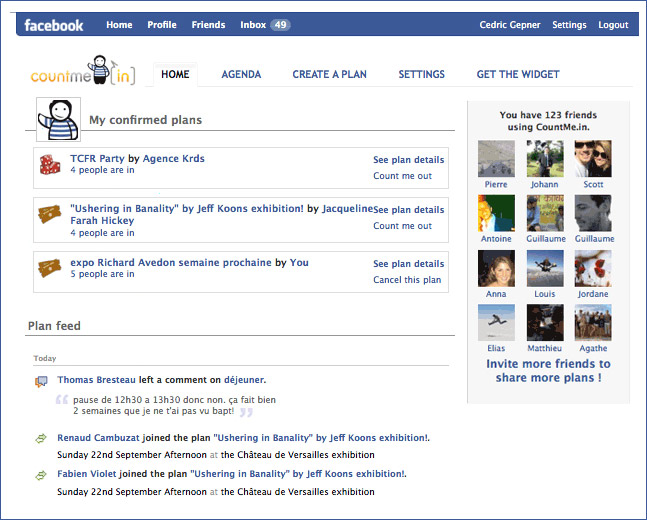647x520 pixels.
Task: Click Logout
Action: click(x=613, y=25)
